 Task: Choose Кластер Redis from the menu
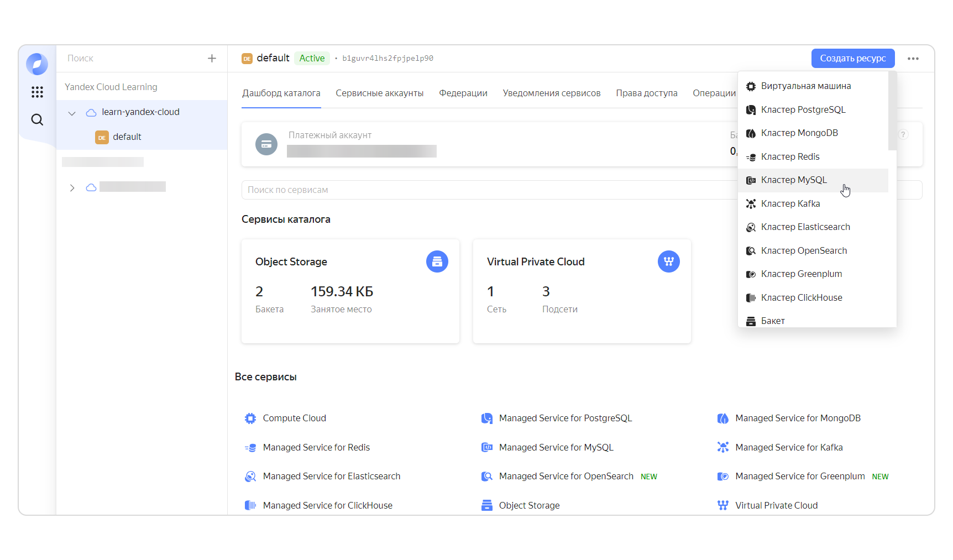tap(813, 157)
